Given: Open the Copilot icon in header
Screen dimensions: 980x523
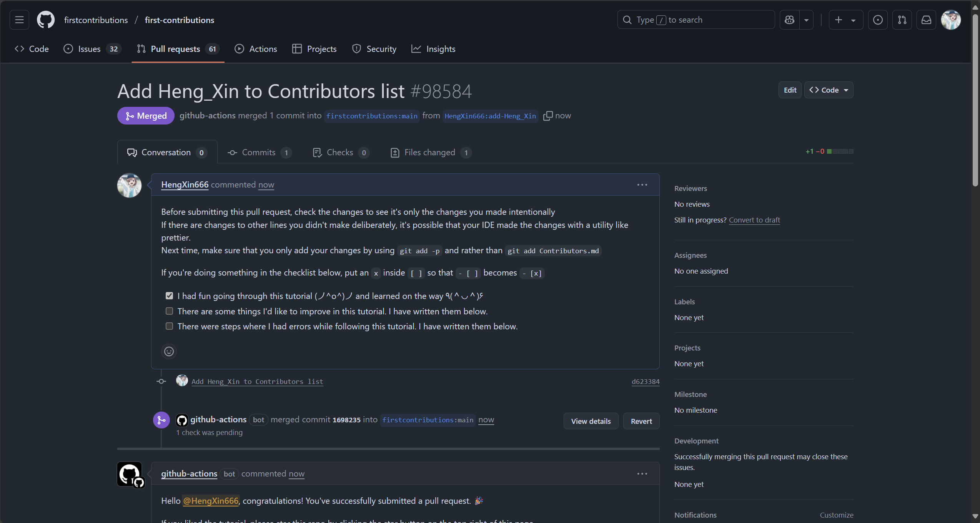Looking at the screenshot, I should pyautogui.click(x=789, y=20).
